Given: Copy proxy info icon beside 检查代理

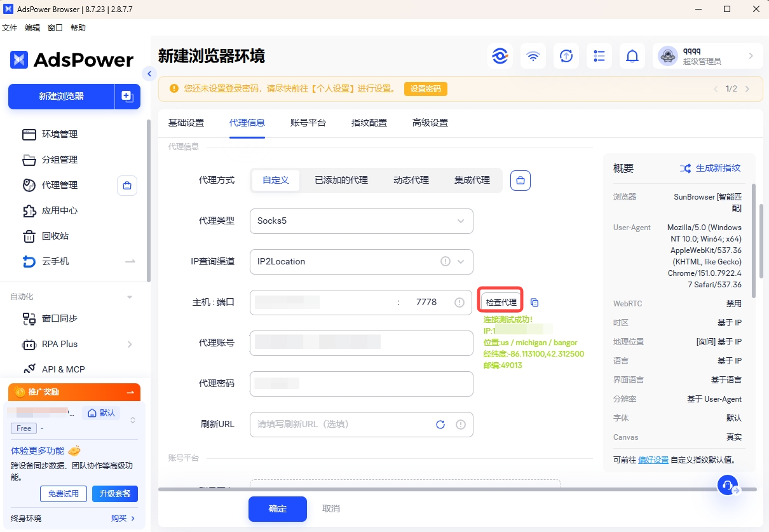Looking at the screenshot, I should [x=534, y=303].
